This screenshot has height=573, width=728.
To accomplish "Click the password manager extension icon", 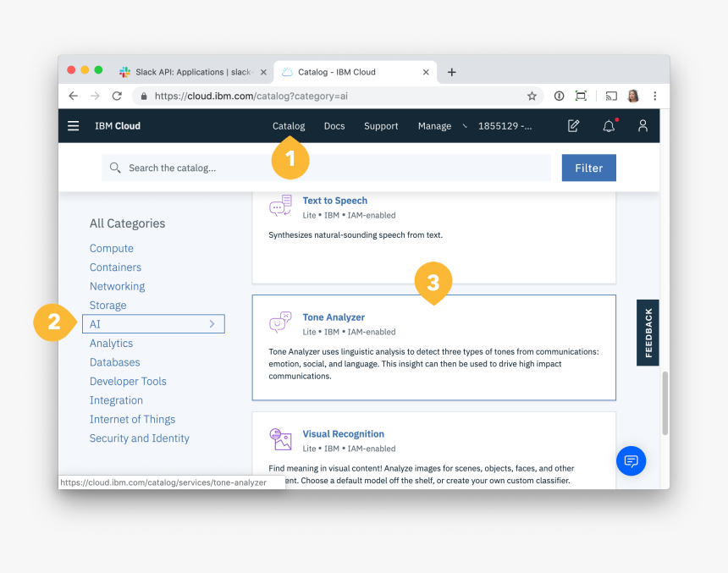I will [x=559, y=96].
